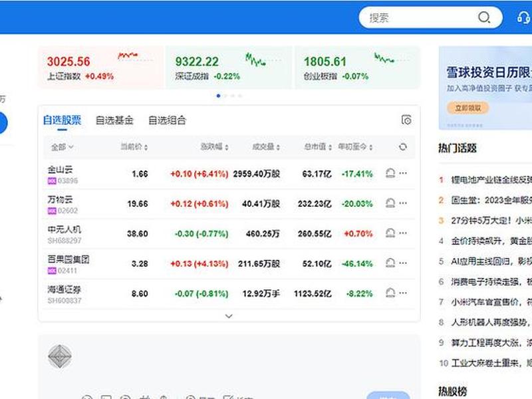Image resolution: width=532 pixels, height=399 pixels.
Task: Expand watchlist with bottom chevron
Action: point(229,317)
